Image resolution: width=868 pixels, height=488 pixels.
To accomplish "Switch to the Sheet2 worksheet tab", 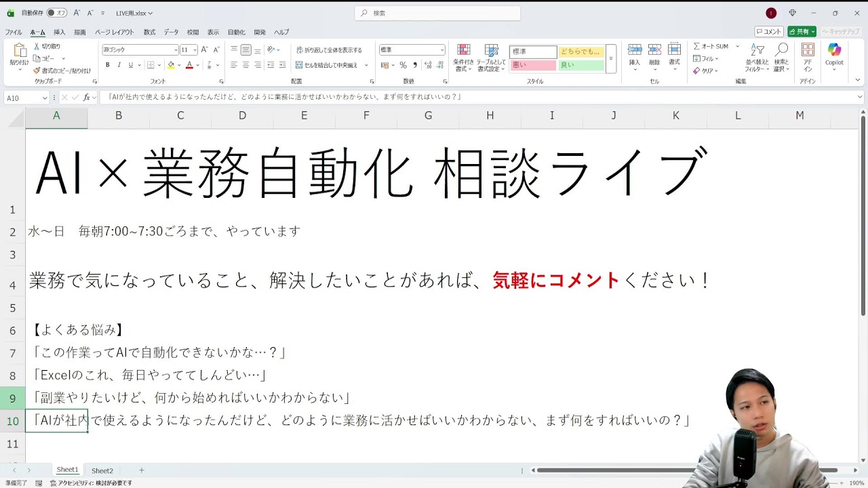I will click(102, 470).
